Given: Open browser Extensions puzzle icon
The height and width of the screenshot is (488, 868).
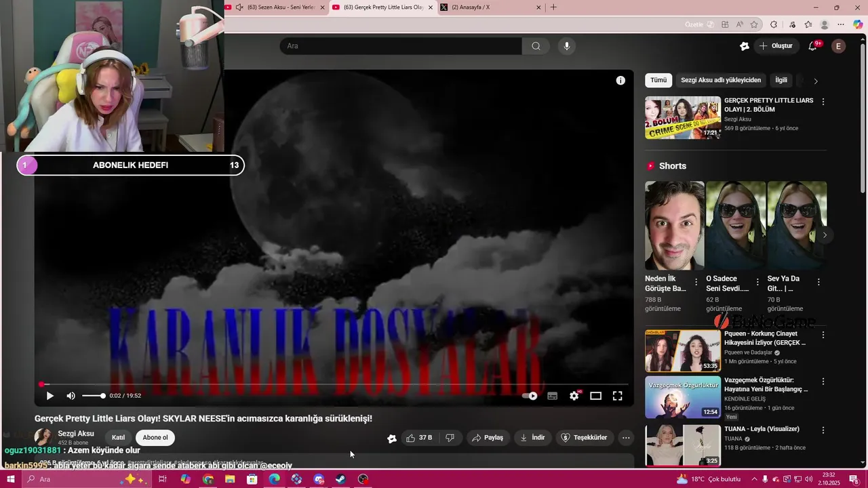Looking at the screenshot, I should tap(774, 24).
